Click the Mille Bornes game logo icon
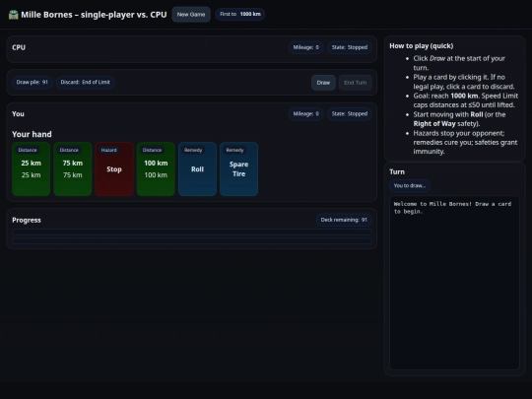This screenshot has height=399, width=532. tap(13, 15)
